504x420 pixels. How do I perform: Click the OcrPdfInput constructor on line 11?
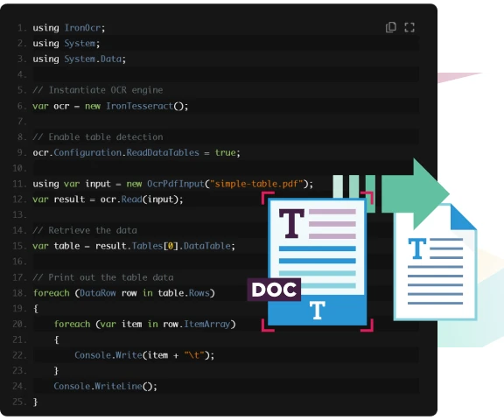[x=176, y=184]
